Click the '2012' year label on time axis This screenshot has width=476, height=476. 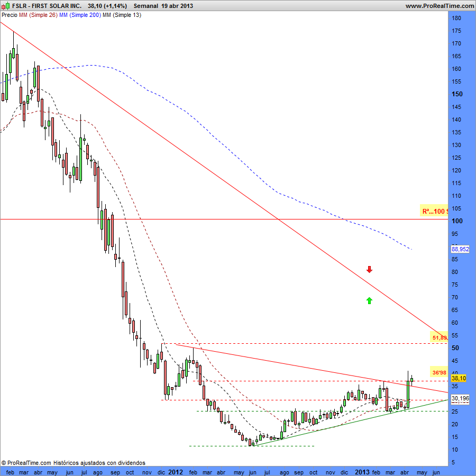pos(176,472)
